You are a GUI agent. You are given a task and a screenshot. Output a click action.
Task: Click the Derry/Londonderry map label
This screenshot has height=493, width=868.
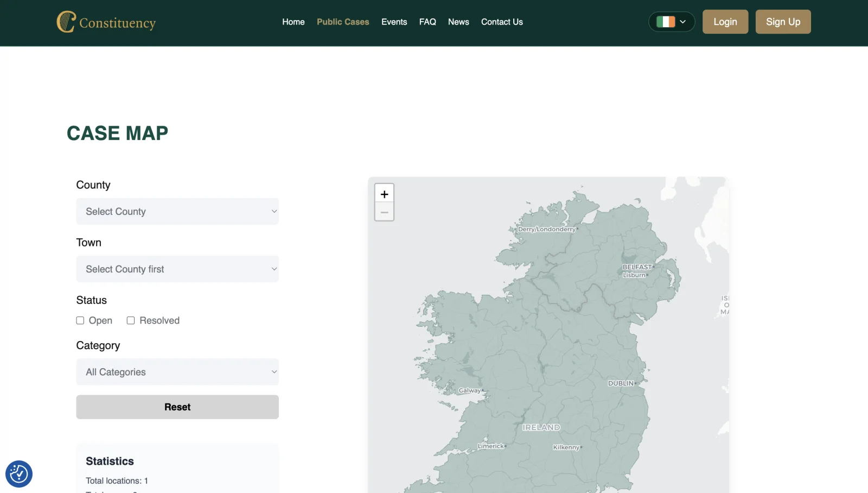pos(546,229)
